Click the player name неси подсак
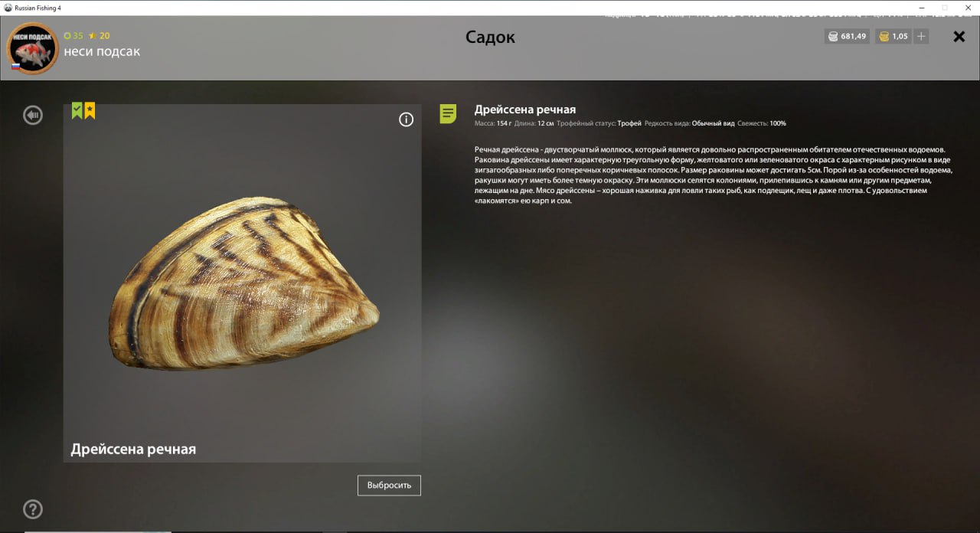 pyautogui.click(x=102, y=51)
